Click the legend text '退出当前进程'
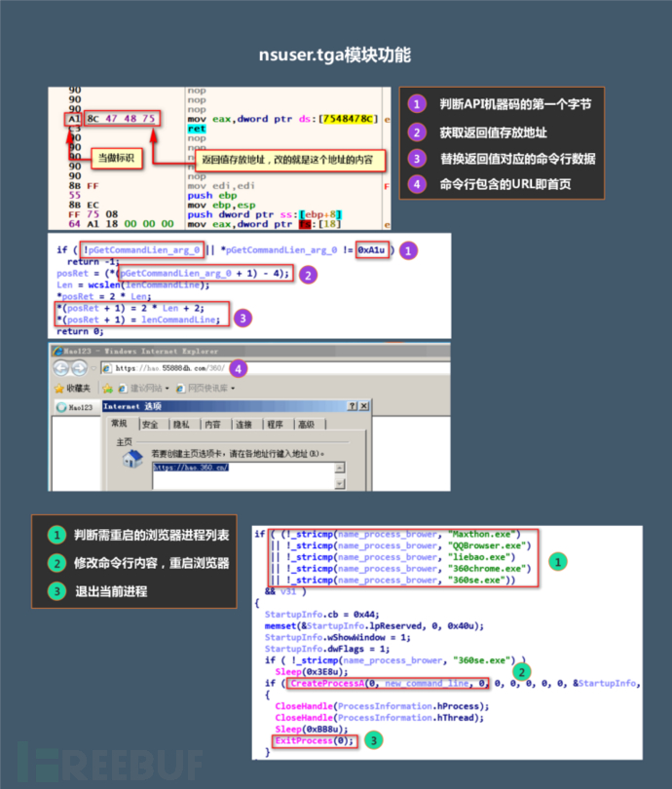The width and height of the screenshot is (672, 789). tap(111, 592)
